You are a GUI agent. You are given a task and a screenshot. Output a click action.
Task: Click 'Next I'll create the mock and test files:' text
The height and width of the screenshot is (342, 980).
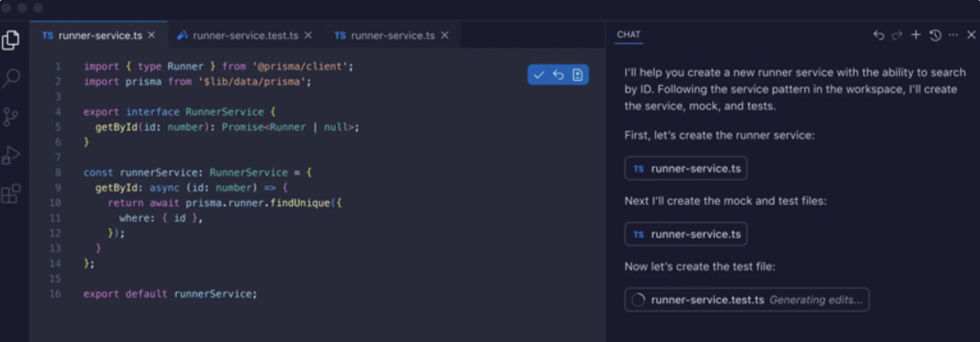click(726, 201)
